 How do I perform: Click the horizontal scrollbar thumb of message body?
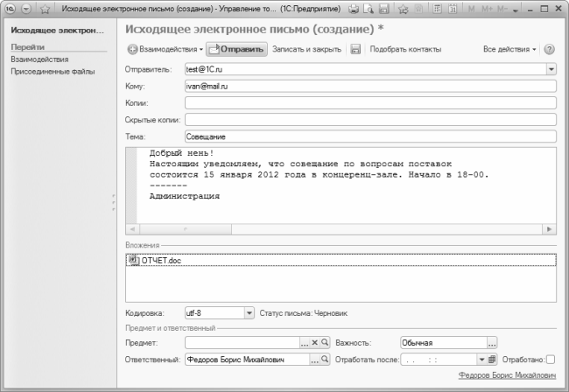click(186, 229)
